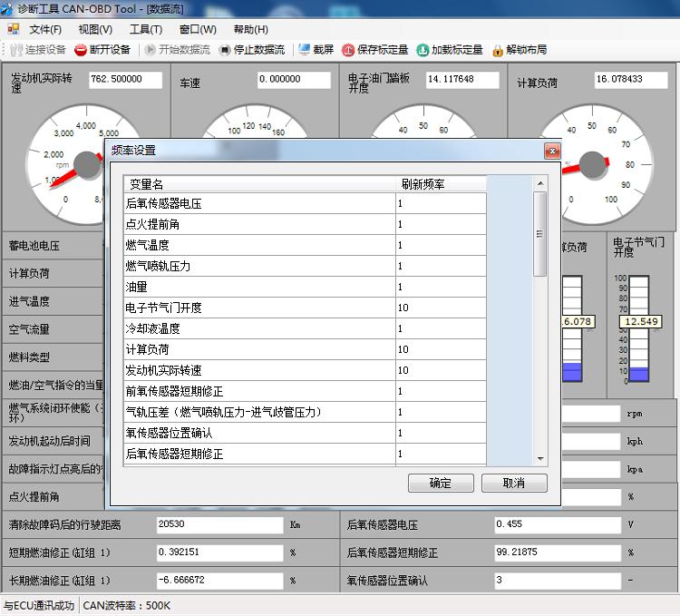
Task: Click the 解锁布局 unlock layout icon
Action: coord(498,50)
